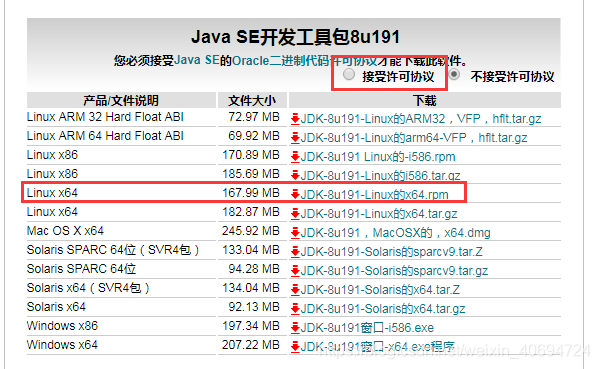
Task: Click download arrow icon for Linux x64.tar.gz
Action: point(295,214)
